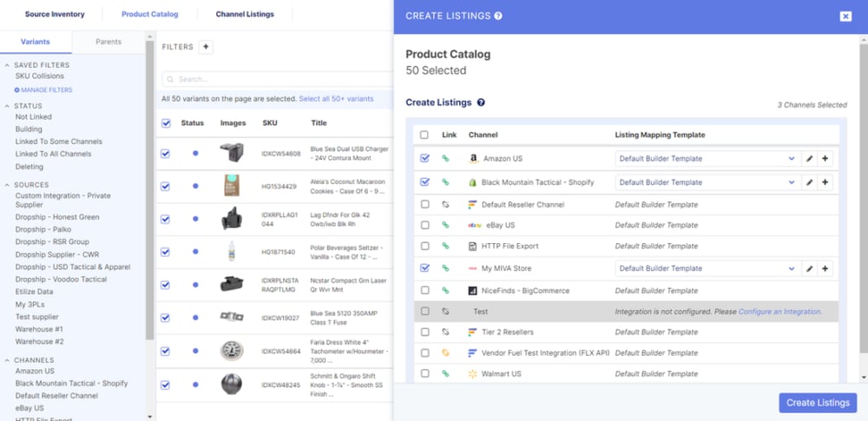Tick the Walmart US channel checkbox
Screen dimensions: 868x421
click(x=424, y=373)
